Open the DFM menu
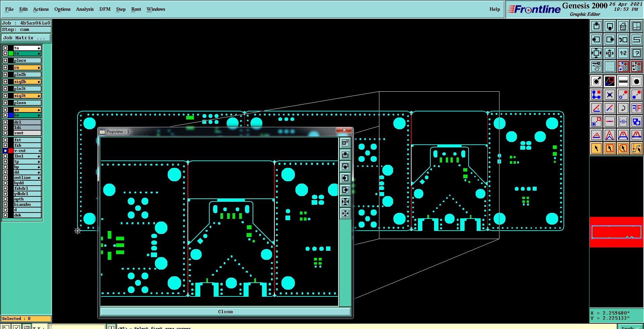Image resolution: width=644 pixels, height=329 pixels. click(105, 9)
